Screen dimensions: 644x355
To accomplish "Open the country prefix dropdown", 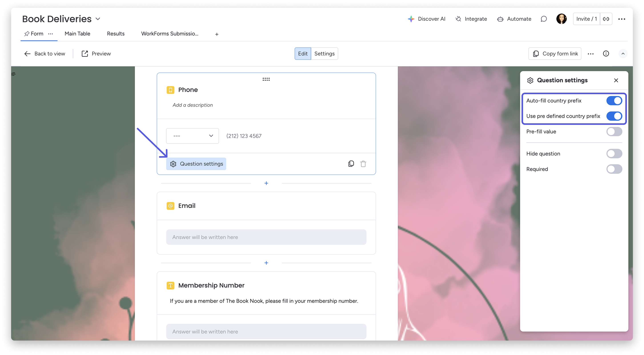I will point(192,136).
